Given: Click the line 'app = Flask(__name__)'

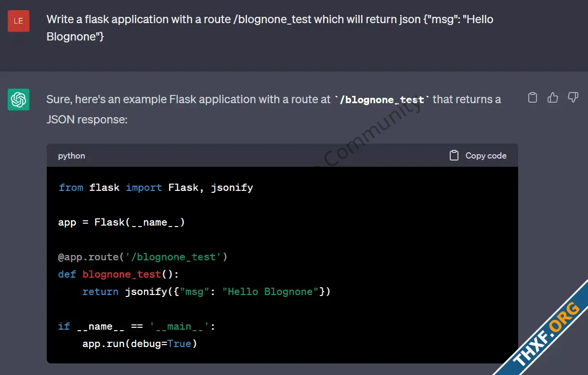Looking at the screenshot, I should [x=121, y=222].
